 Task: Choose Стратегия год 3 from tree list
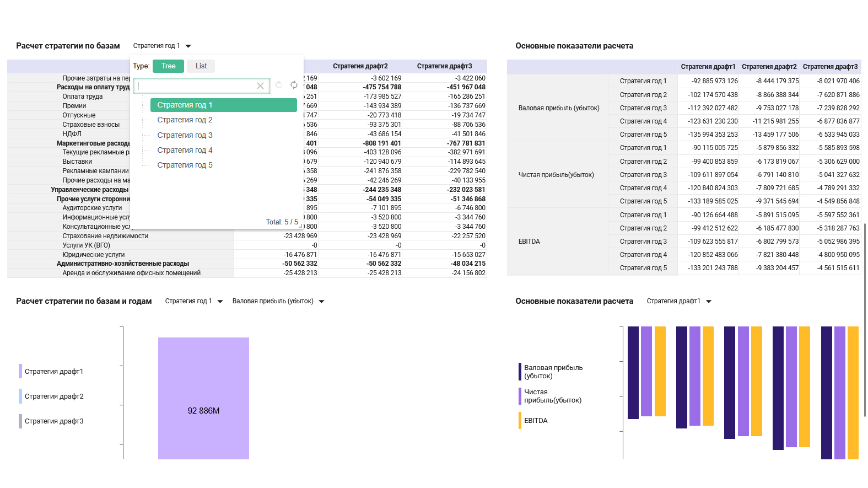pos(185,135)
